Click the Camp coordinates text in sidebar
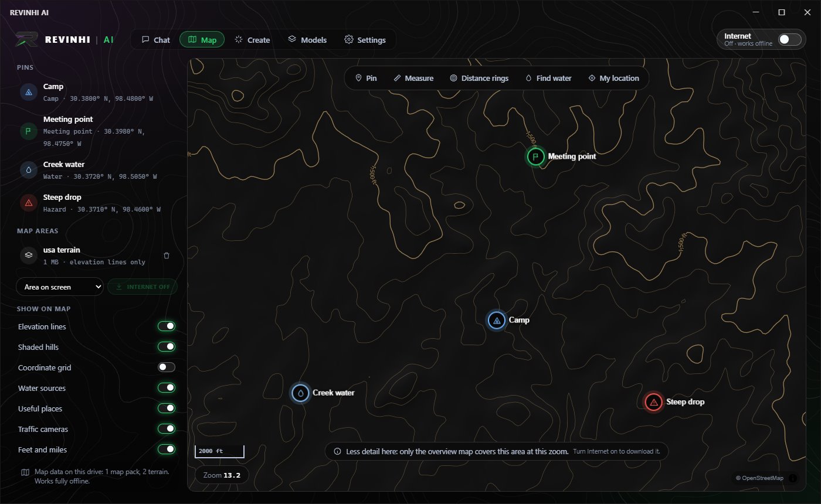The image size is (821, 504). point(98,99)
